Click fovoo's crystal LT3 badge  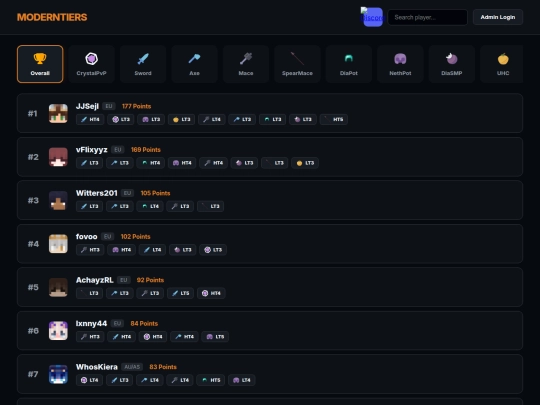(x=213, y=250)
